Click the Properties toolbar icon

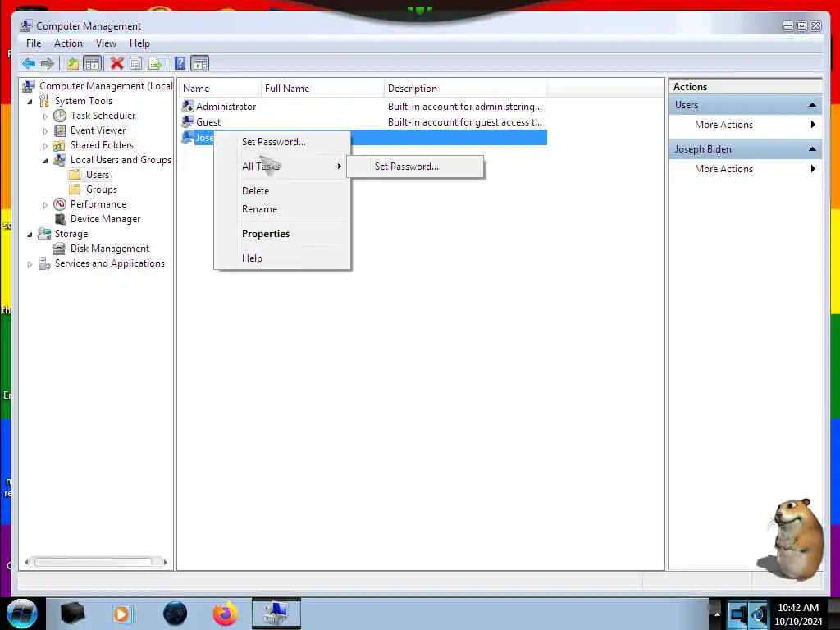pyautogui.click(x=136, y=64)
